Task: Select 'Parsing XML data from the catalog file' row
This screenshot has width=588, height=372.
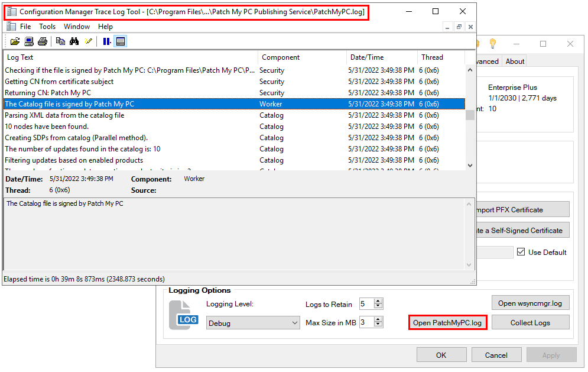Action: pyautogui.click(x=235, y=115)
